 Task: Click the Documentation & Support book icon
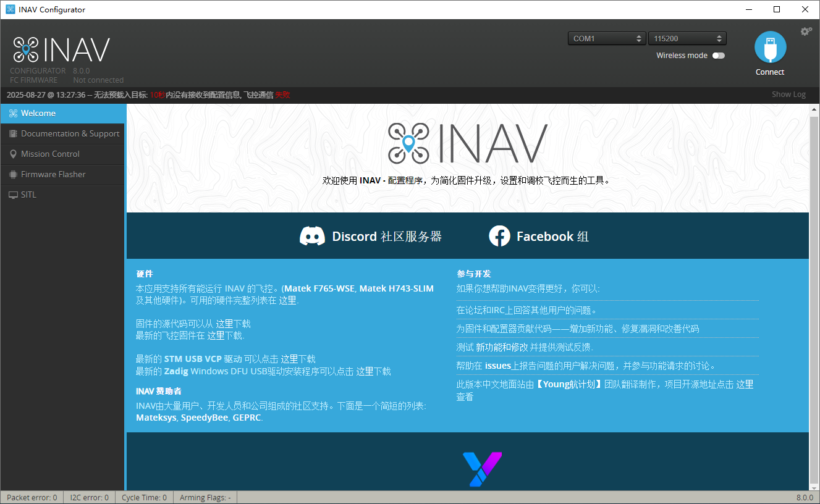(13, 133)
